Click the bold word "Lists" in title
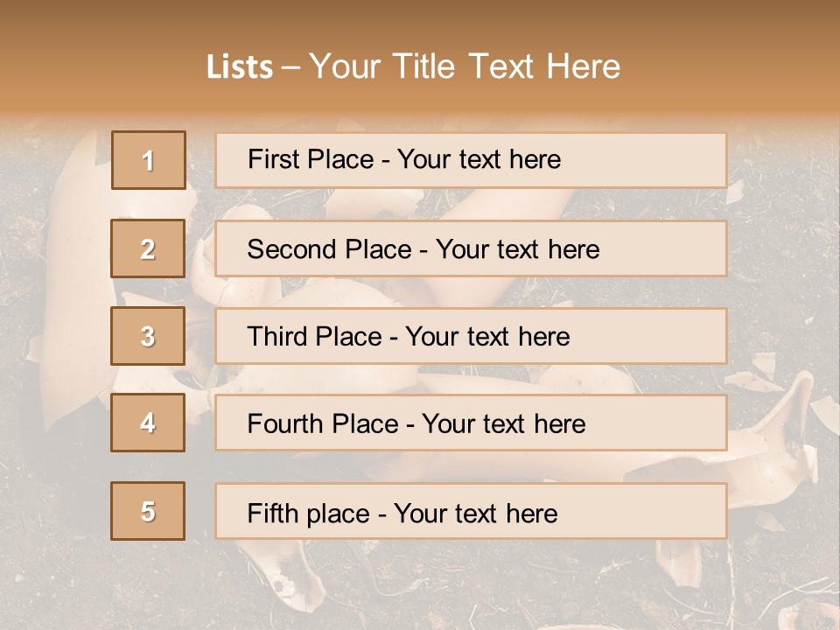840x630 pixels. 240,67
